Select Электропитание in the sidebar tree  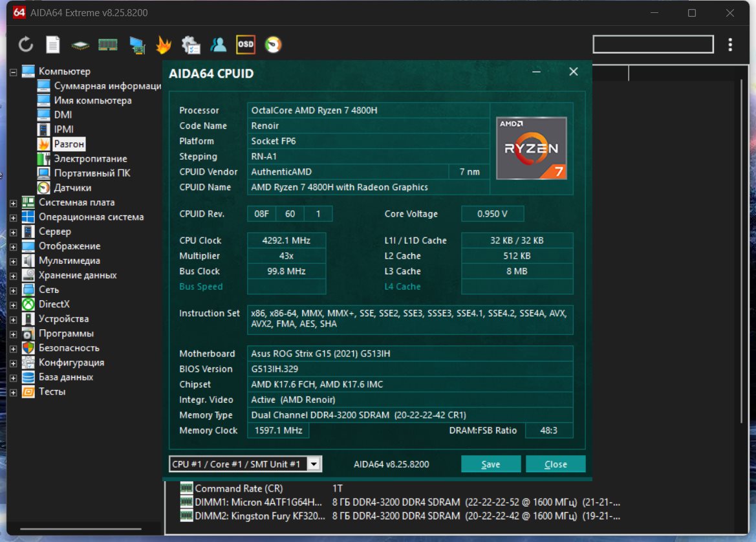[90, 158]
